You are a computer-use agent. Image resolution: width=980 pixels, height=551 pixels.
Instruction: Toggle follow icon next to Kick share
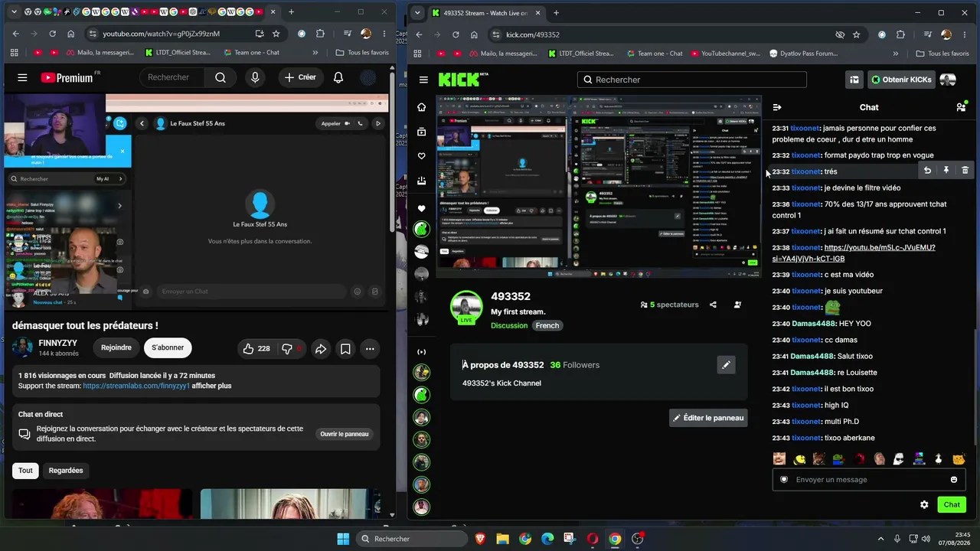[x=737, y=305]
